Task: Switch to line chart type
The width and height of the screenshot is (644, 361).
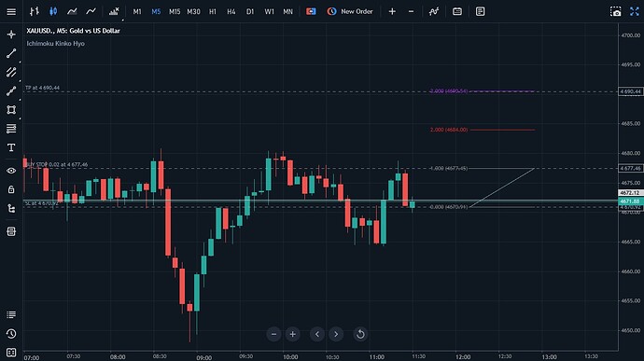Action: [91, 11]
